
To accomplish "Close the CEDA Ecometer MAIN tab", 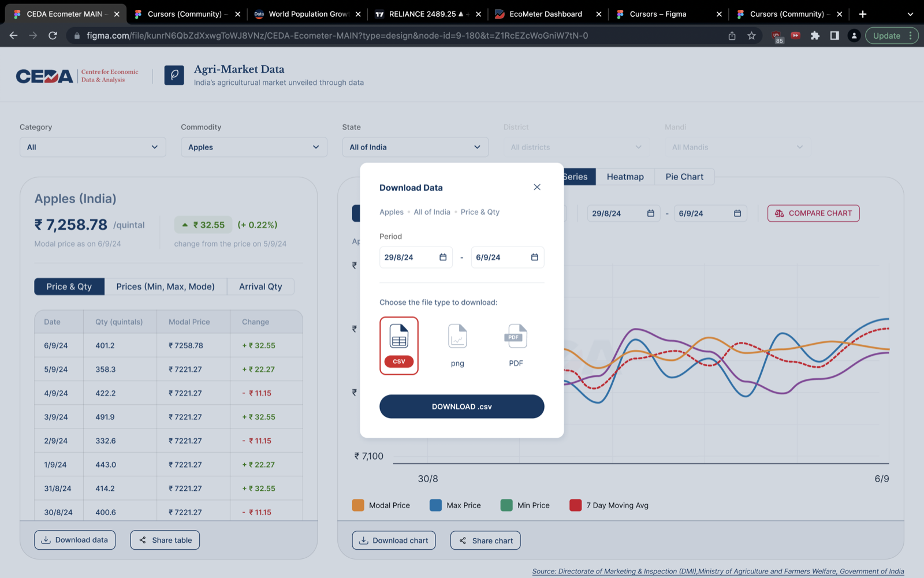I will tap(117, 14).
